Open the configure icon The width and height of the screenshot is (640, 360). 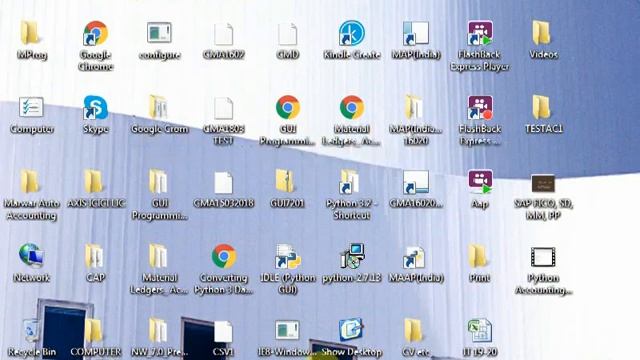pyautogui.click(x=159, y=33)
